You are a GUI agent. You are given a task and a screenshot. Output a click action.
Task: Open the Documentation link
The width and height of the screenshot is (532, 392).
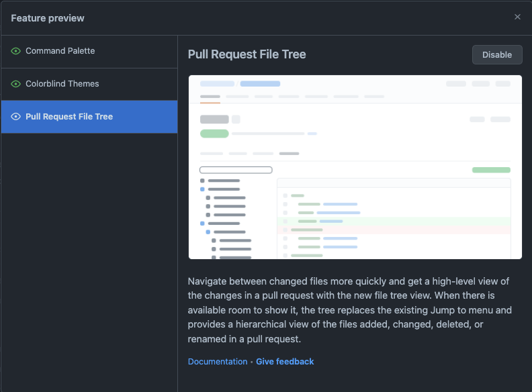(x=218, y=362)
